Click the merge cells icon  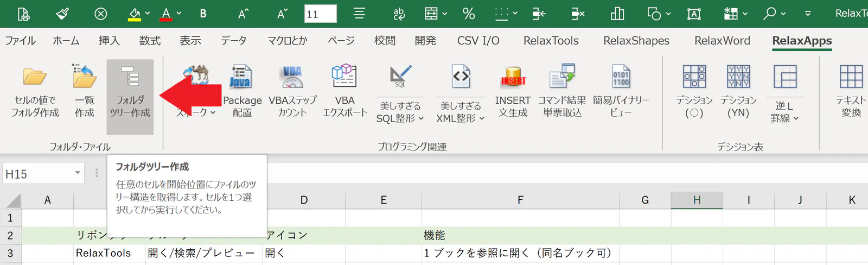pos(431,14)
